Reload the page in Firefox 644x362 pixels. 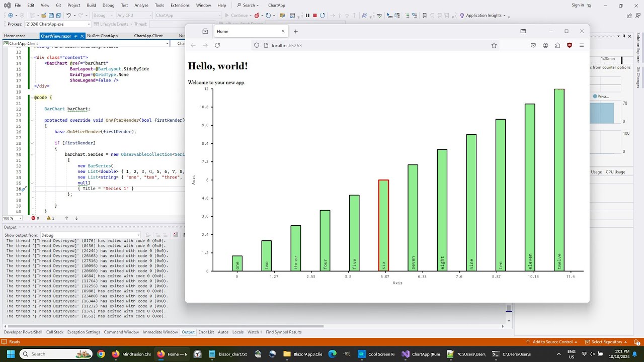217,45
